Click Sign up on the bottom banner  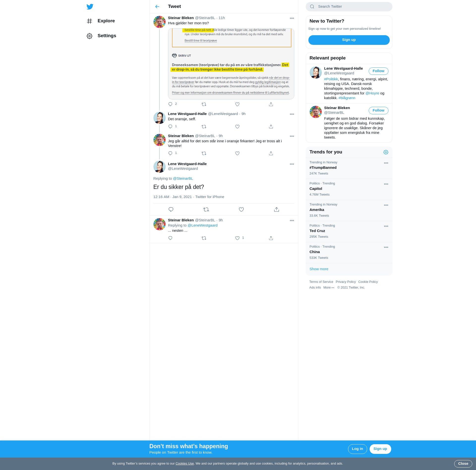tap(380, 449)
